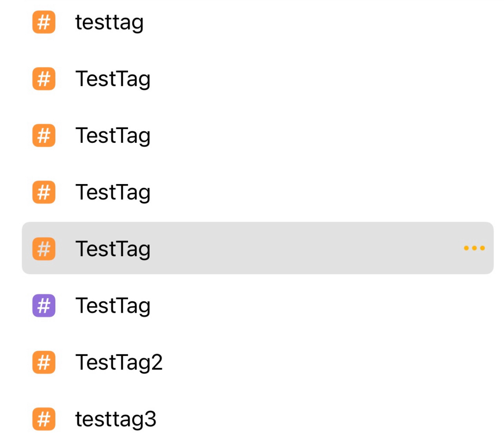Click hash icon of TestTag just above highlighted row
This screenshot has height=443, width=504.
(44, 192)
